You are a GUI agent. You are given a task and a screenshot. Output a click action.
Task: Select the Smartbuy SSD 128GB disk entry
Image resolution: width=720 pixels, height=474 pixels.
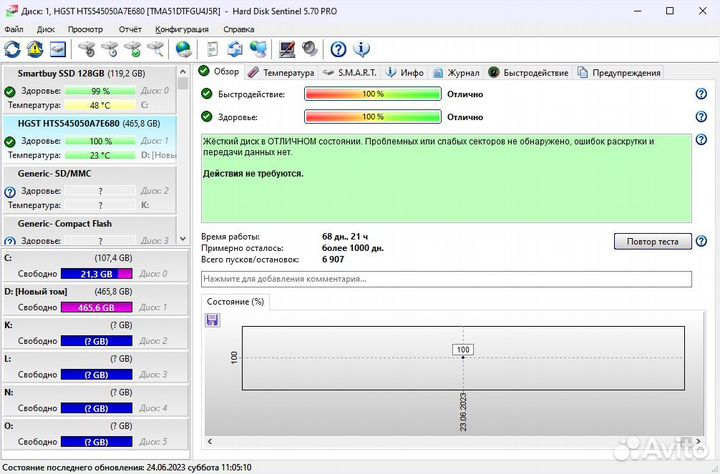tap(90, 90)
